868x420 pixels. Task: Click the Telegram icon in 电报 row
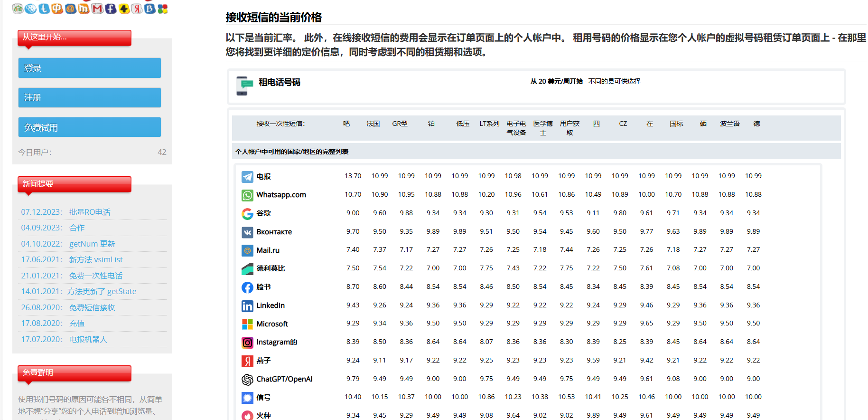coord(247,177)
